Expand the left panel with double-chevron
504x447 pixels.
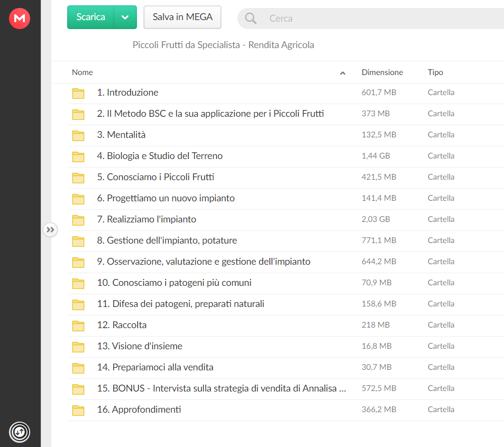click(50, 230)
